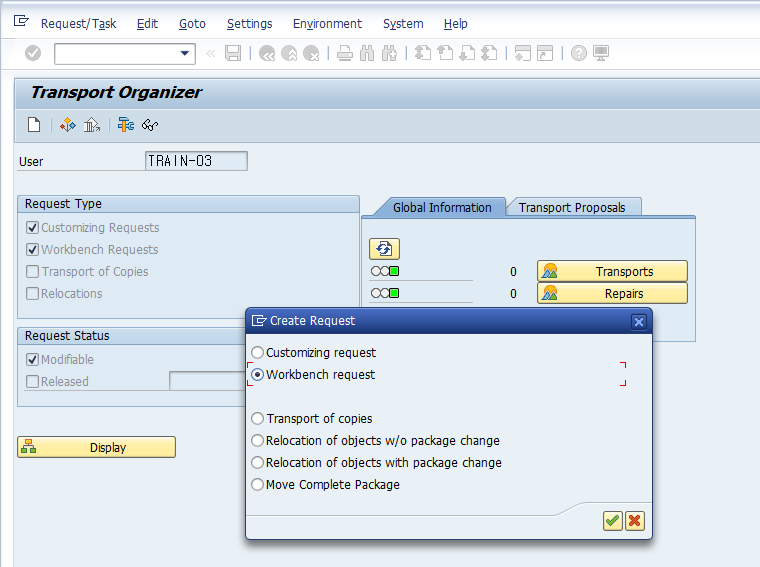Viewport: 760px width, 567px height.
Task: Click the Customize Local Layout monitor icon
Action: point(601,53)
